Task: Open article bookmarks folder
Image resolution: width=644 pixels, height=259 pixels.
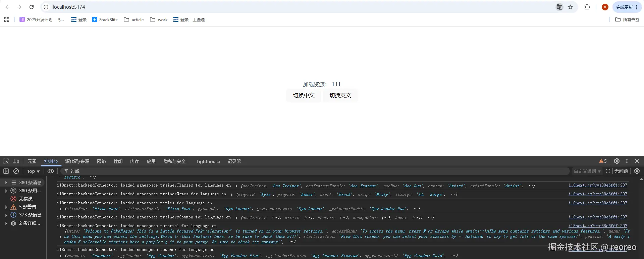Action: pos(133,19)
